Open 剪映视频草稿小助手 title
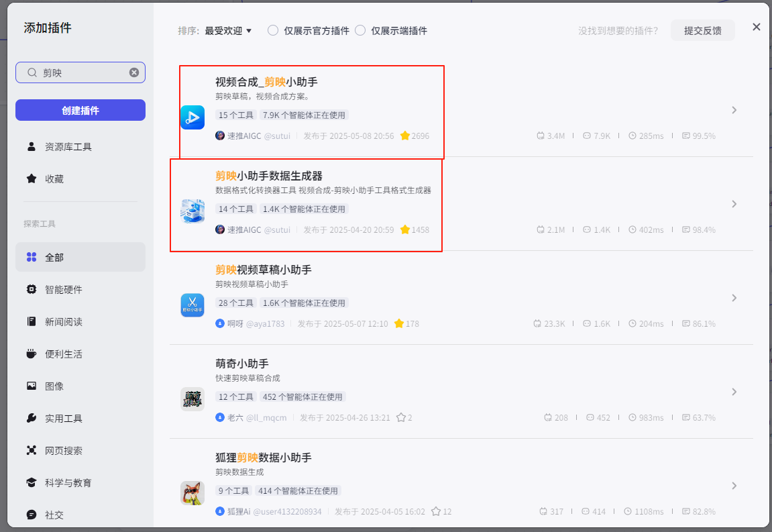The height and width of the screenshot is (532, 772). [264, 270]
